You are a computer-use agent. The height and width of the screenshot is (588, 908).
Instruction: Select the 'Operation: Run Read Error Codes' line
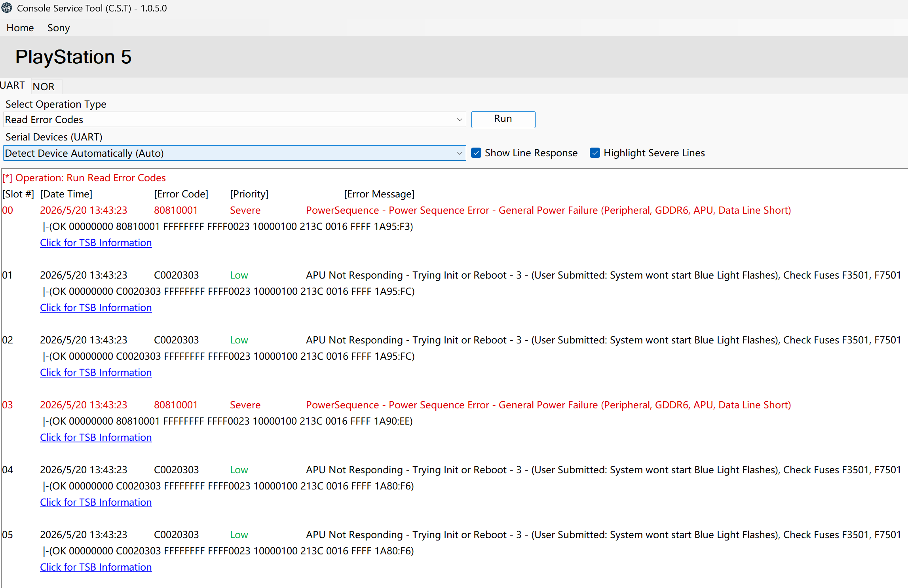[84, 178]
